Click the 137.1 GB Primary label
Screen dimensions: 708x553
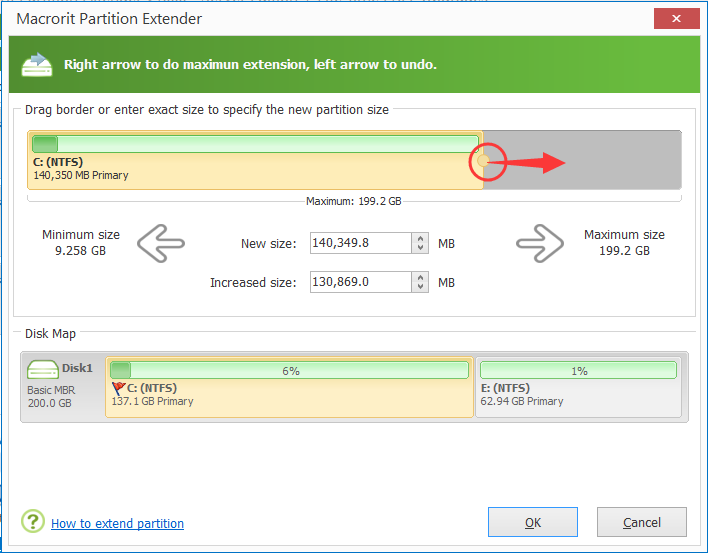coord(152,401)
